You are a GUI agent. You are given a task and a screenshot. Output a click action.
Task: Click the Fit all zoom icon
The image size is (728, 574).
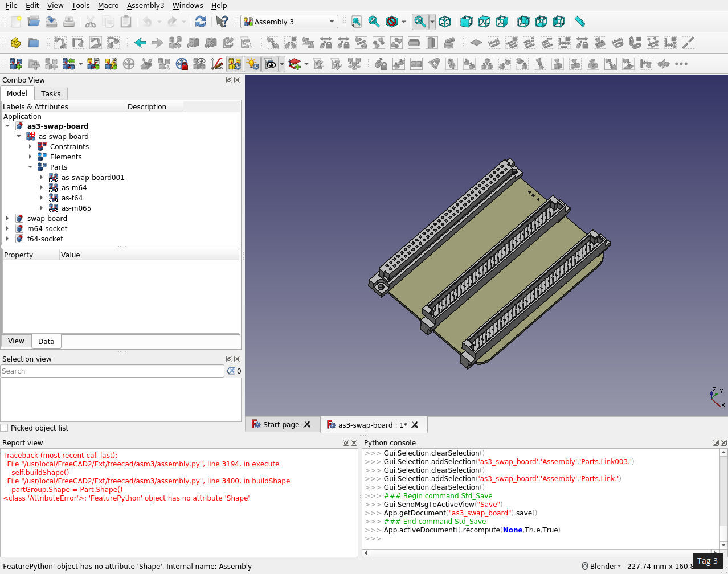point(356,22)
